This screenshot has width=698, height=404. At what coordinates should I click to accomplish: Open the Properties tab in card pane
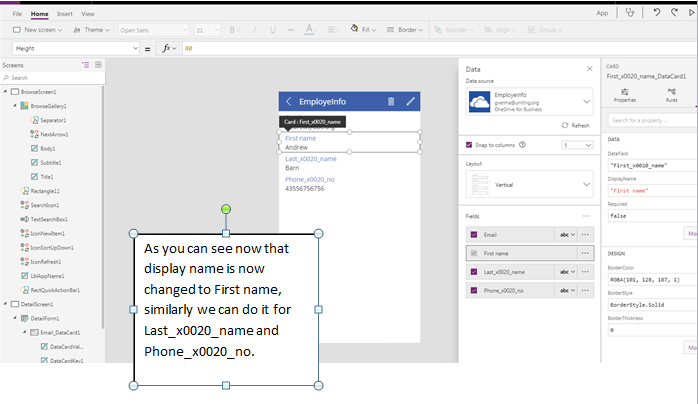tap(625, 95)
